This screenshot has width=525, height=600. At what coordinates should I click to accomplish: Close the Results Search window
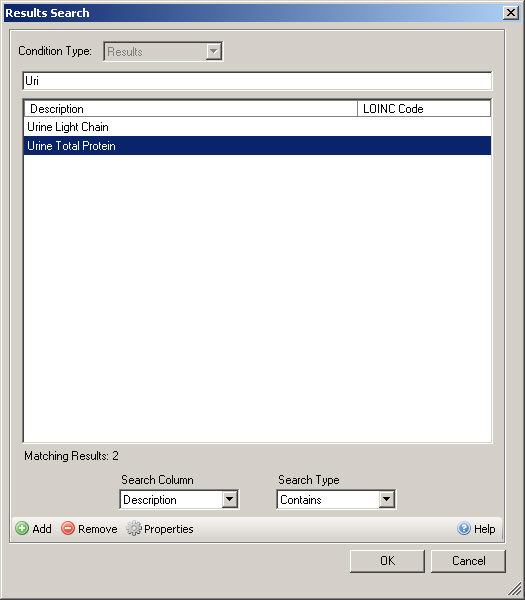(x=510, y=13)
